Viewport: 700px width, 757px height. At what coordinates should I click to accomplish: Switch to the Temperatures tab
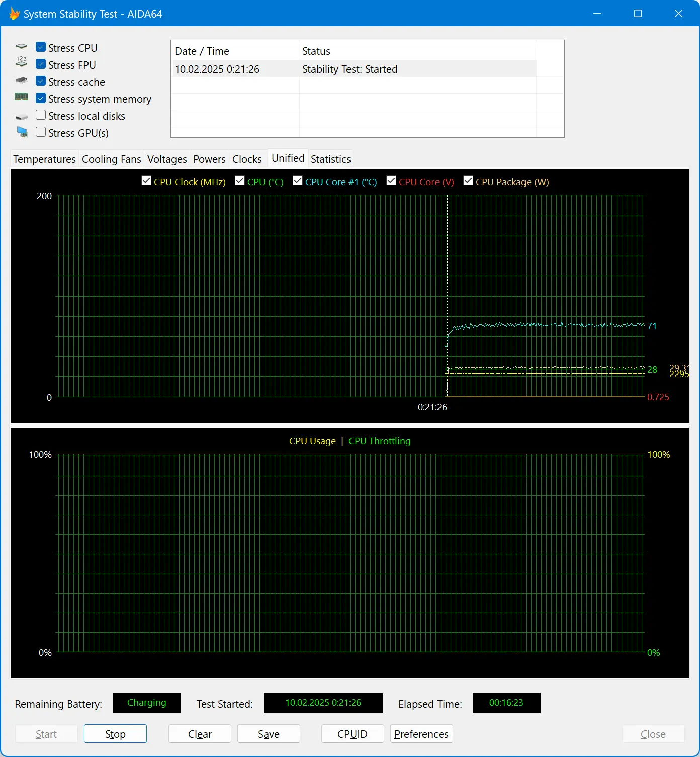[44, 159]
